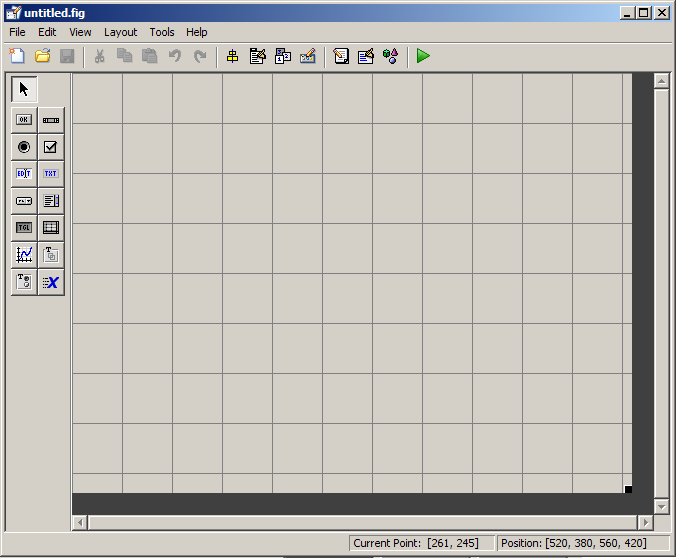Screen dimensions: 676x558
Task: Open the M-file Editor icon
Action: (x=341, y=56)
